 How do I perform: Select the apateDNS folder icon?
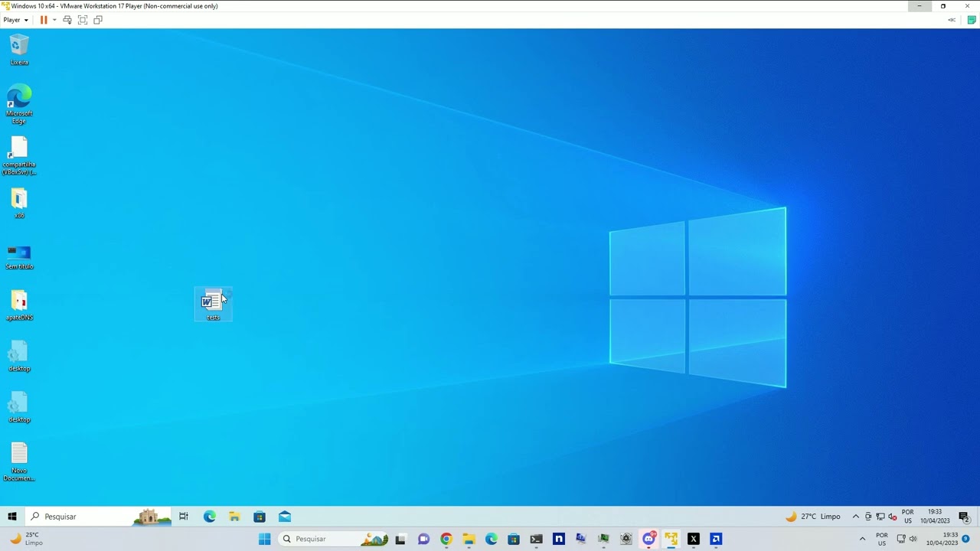(x=19, y=305)
